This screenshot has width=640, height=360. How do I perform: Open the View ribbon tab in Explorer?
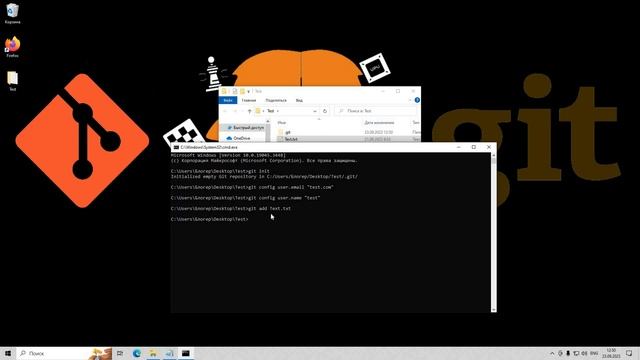click(299, 100)
